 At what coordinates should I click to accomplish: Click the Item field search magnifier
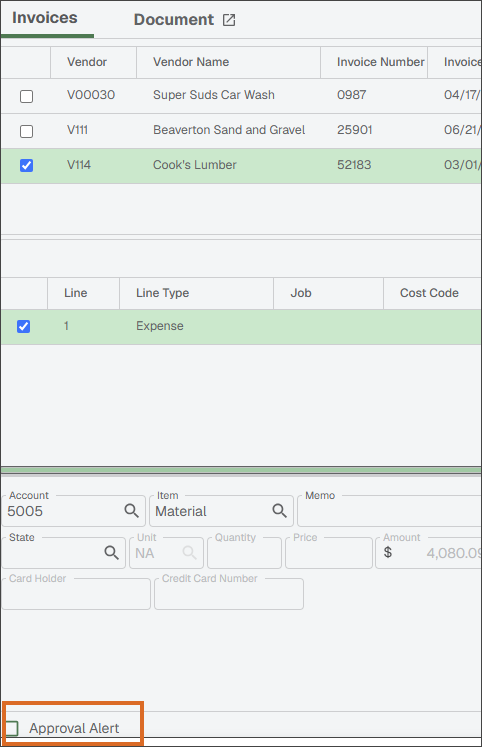(x=280, y=511)
